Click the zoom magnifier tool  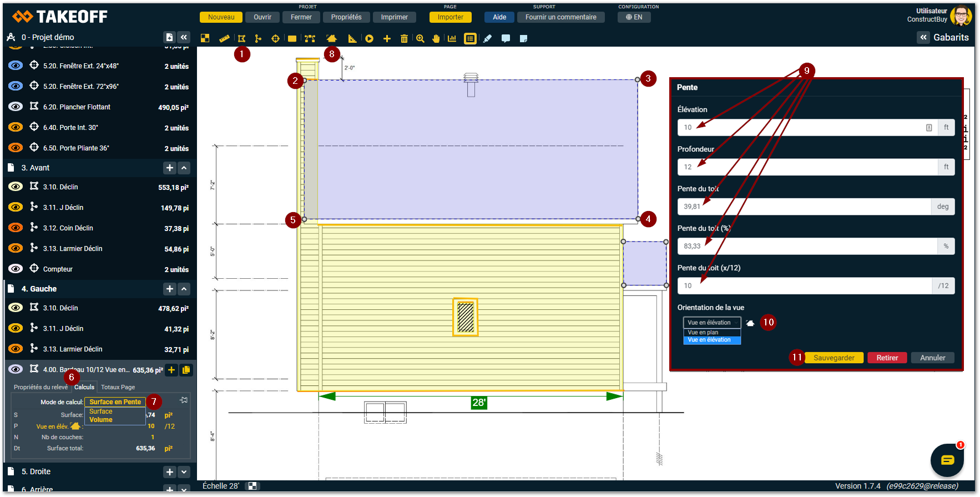click(420, 38)
